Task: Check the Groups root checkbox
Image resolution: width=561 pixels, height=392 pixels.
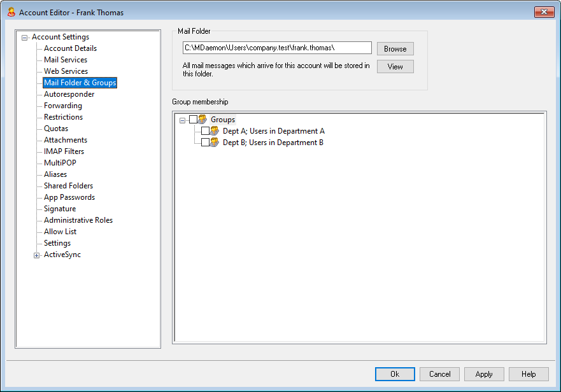Action: (194, 120)
